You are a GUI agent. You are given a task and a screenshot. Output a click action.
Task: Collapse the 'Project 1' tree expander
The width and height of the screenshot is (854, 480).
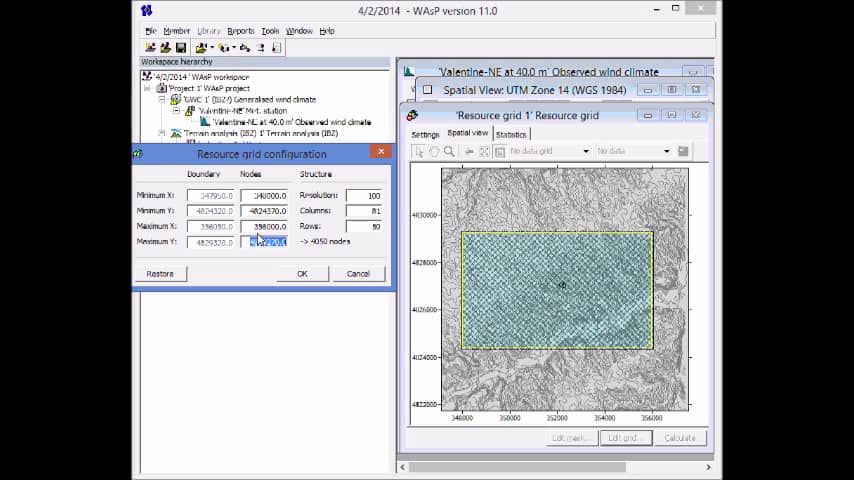[147, 88]
